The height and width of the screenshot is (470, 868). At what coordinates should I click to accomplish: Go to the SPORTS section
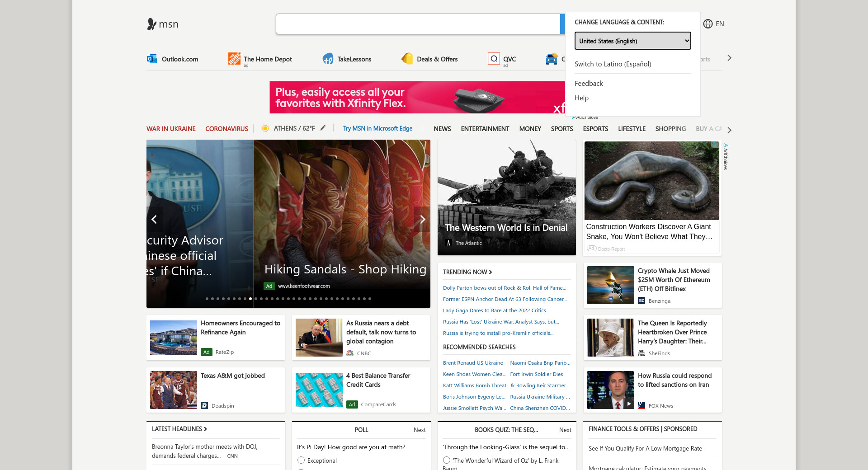coord(561,129)
